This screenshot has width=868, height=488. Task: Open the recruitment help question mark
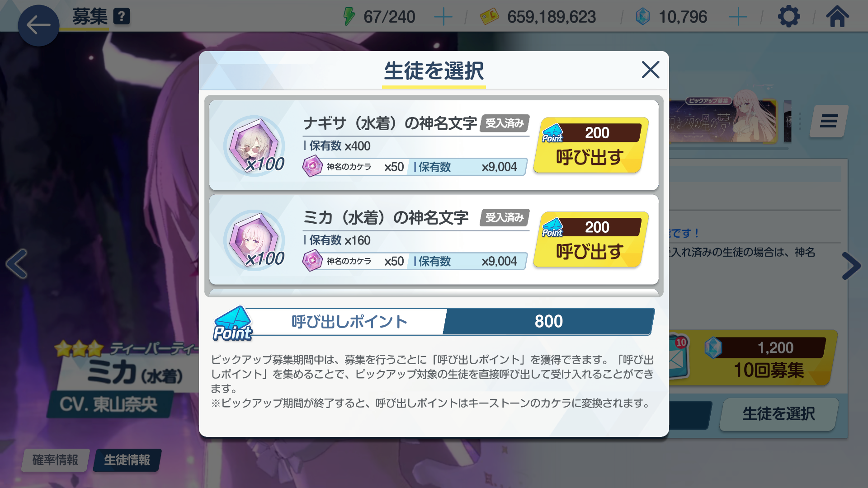tap(122, 17)
